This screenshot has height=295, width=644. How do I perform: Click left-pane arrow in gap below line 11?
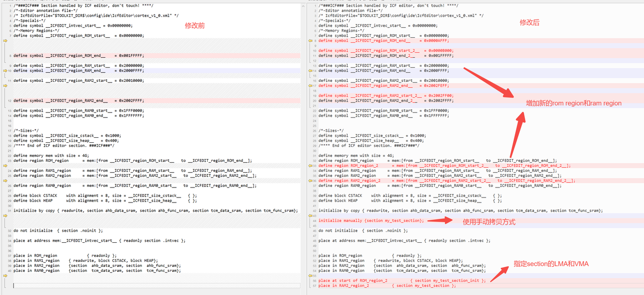pyautogui.click(x=5, y=85)
